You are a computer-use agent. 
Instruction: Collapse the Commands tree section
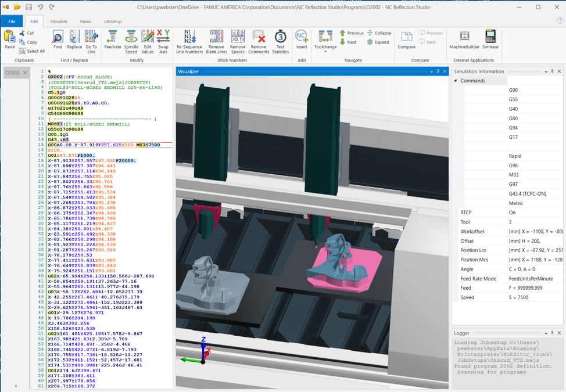[x=456, y=81]
